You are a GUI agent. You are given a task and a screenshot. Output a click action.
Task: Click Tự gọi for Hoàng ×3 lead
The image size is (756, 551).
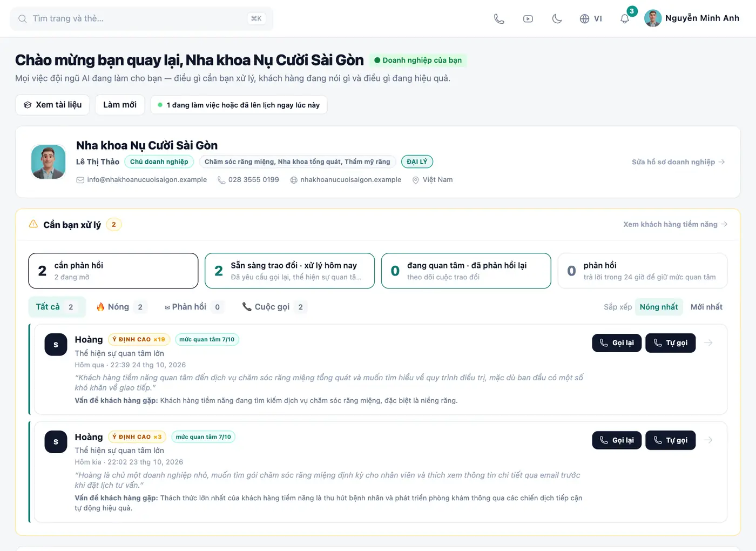tap(670, 440)
